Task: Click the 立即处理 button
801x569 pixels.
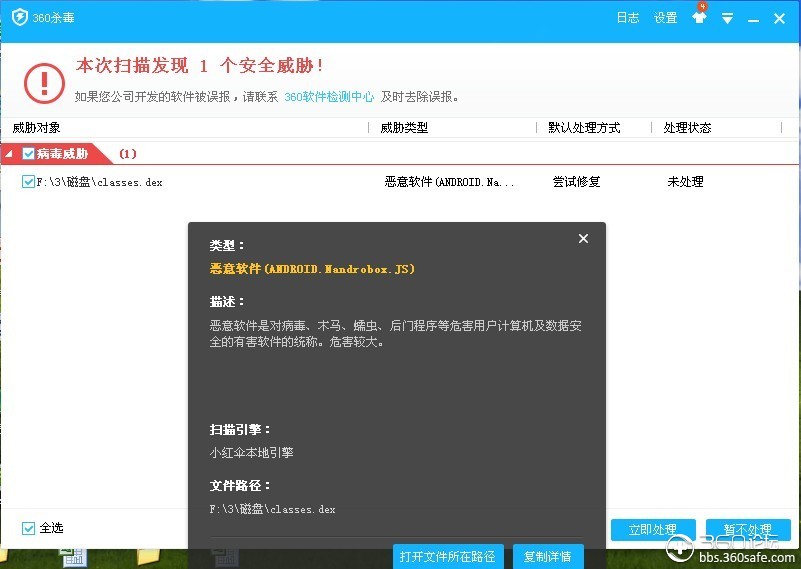Action: (x=653, y=530)
